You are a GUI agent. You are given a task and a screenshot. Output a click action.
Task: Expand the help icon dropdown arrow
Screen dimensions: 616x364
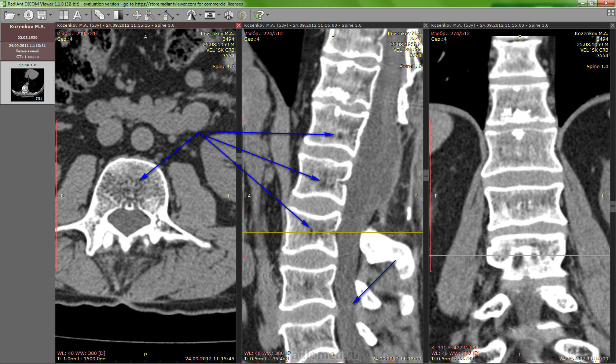point(268,15)
